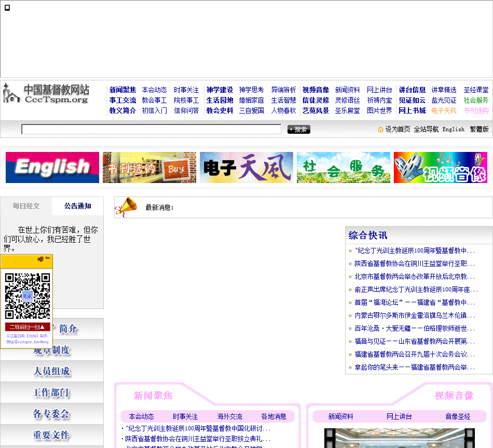The width and height of the screenshot is (493, 448).
Task: Click 设为首页 link
Action: coord(398,129)
